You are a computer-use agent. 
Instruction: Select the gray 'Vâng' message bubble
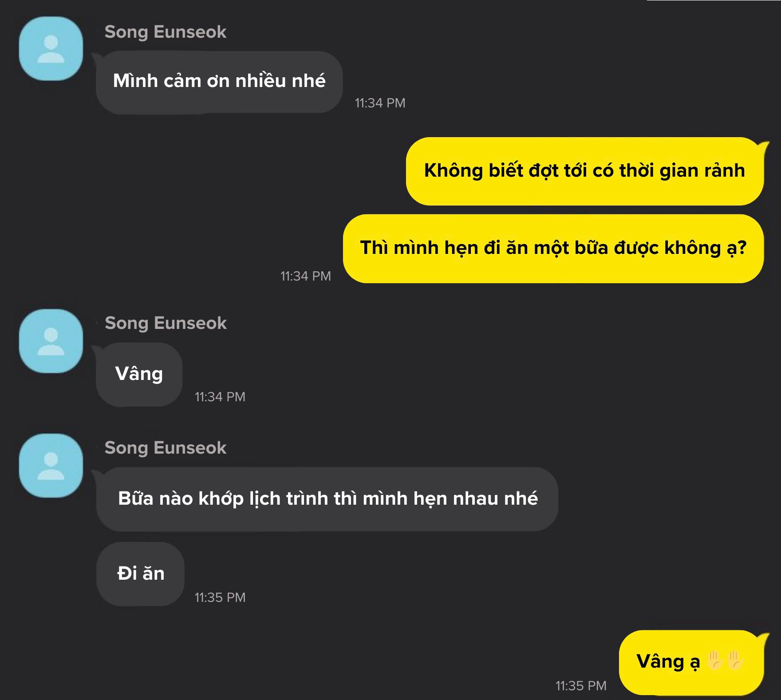(x=139, y=374)
